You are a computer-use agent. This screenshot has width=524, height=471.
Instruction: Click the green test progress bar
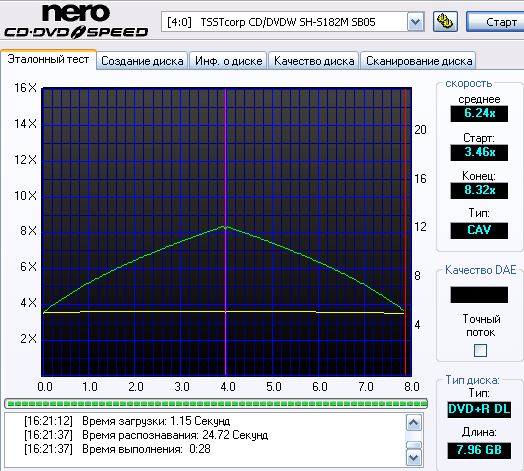[216, 403]
